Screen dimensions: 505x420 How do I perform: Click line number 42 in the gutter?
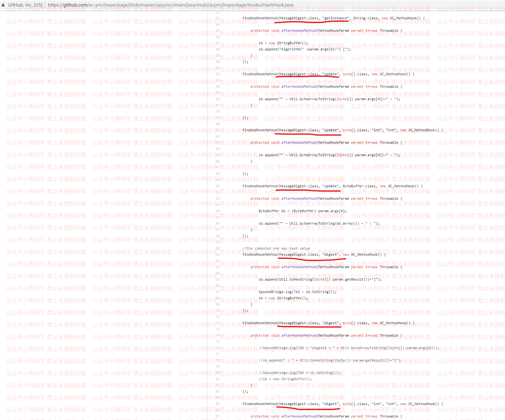click(x=218, y=136)
